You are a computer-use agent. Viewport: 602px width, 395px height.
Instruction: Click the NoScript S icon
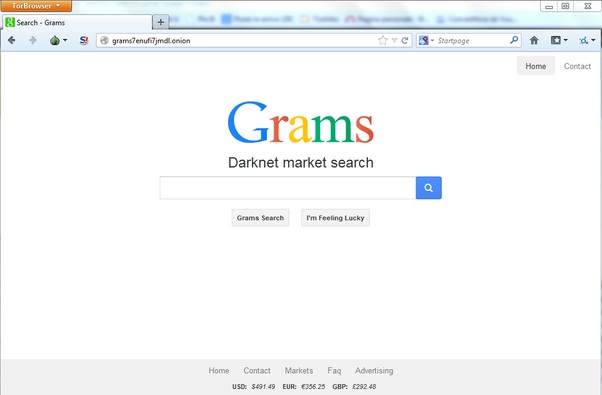84,40
